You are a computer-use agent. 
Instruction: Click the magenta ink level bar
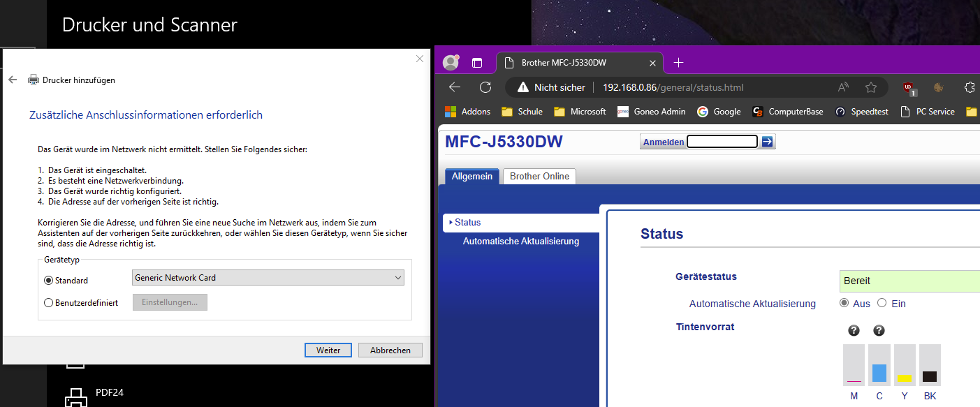pos(854,364)
